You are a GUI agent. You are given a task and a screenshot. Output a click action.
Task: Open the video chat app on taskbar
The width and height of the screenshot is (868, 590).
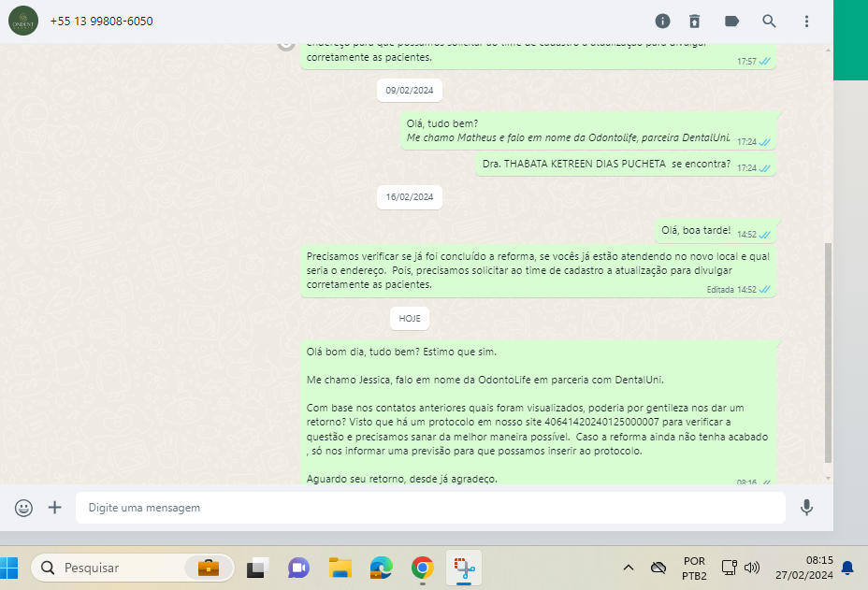coord(298,568)
